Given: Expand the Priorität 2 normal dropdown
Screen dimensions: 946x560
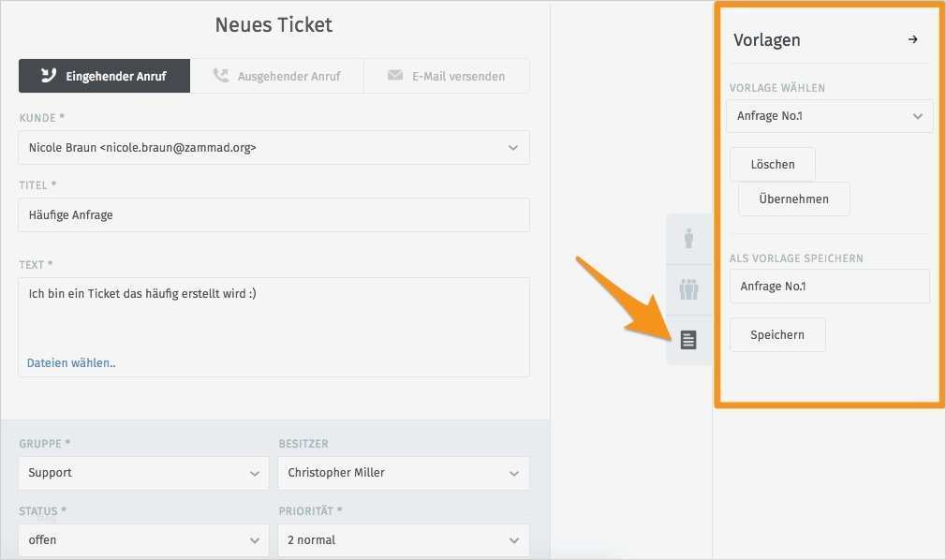Looking at the screenshot, I should pos(403,540).
